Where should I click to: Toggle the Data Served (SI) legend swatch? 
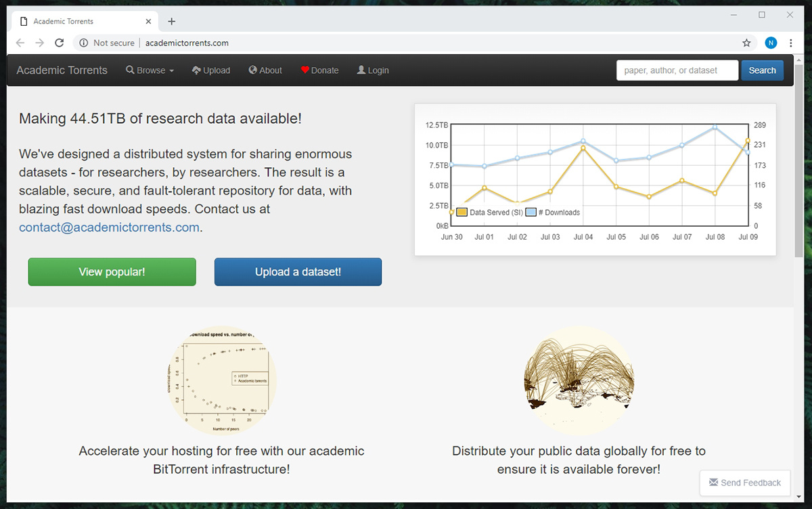click(x=462, y=212)
